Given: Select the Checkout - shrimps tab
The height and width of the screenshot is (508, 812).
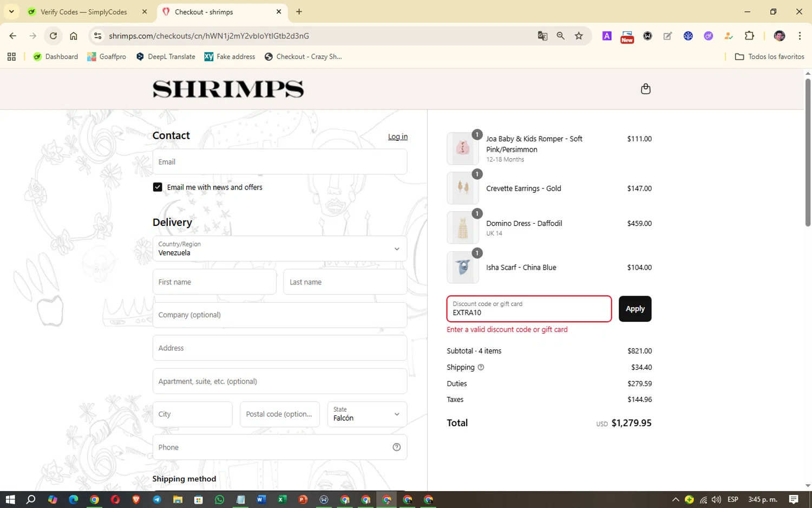Looking at the screenshot, I should click(x=222, y=11).
